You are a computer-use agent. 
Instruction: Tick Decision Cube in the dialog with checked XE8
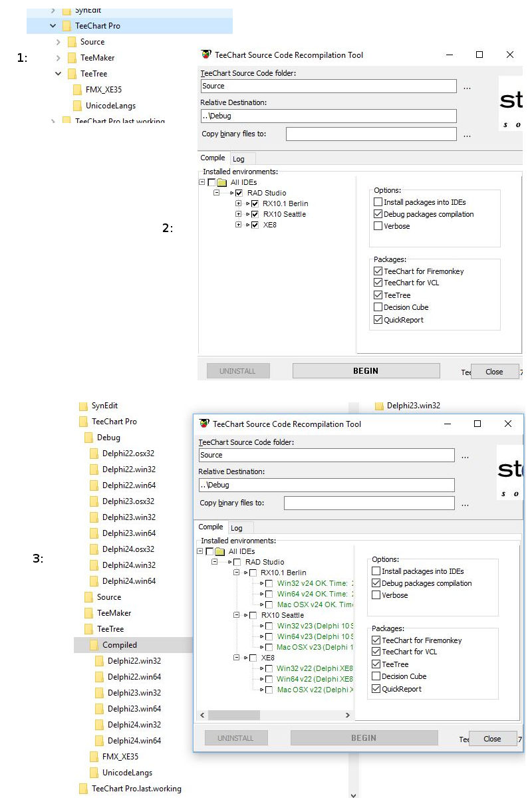[x=378, y=307]
